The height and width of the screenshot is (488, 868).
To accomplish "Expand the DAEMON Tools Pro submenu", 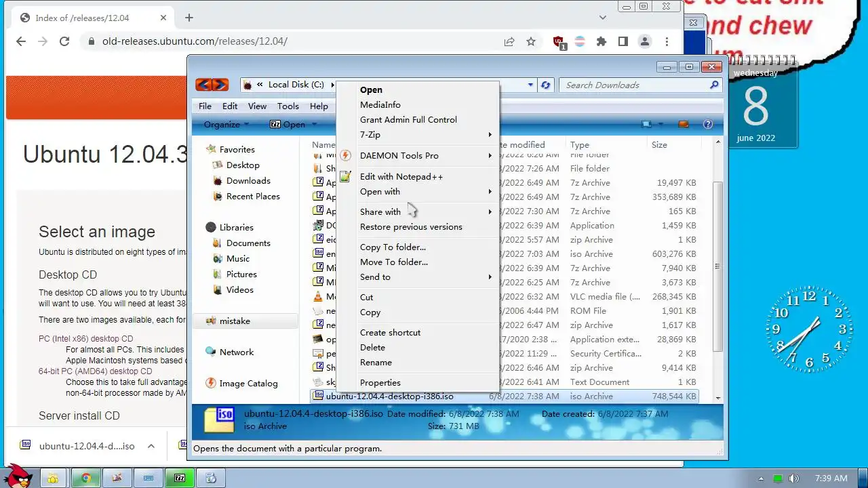I will [x=418, y=155].
